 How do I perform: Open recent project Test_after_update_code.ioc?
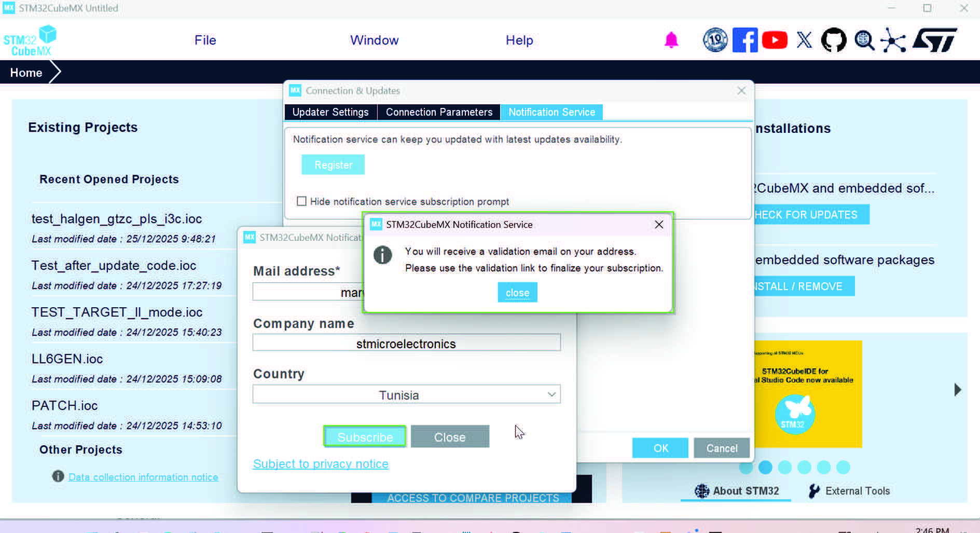click(x=114, y=265)
